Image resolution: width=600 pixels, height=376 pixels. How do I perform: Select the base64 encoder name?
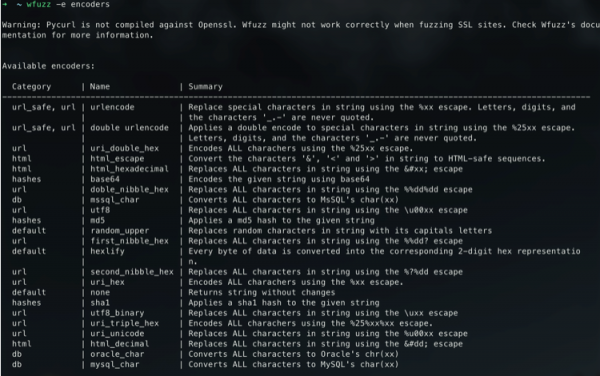tap(105, 179)
